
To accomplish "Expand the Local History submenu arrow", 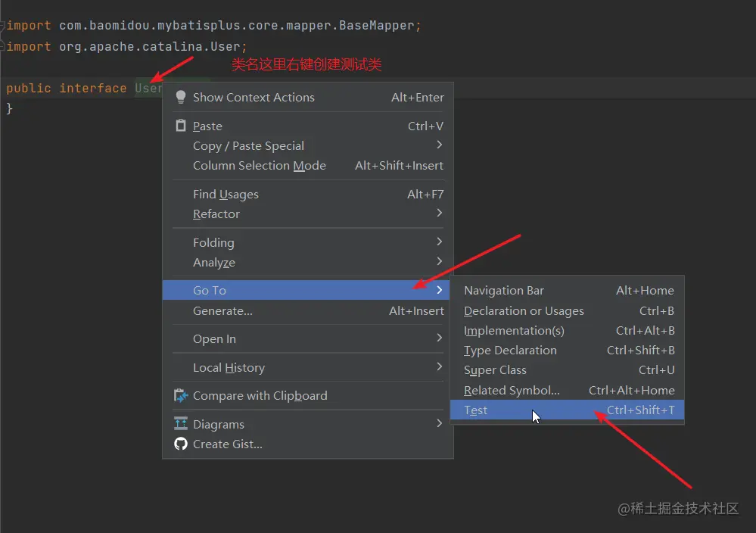I will (x=439, y=367).
